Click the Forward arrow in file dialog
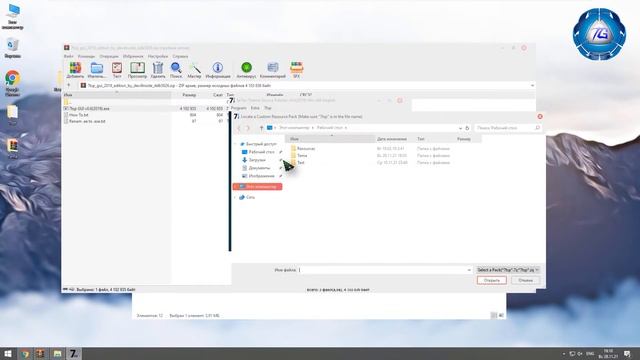The width and height of the screenshot is (640, 360). (x=248, y=128)
